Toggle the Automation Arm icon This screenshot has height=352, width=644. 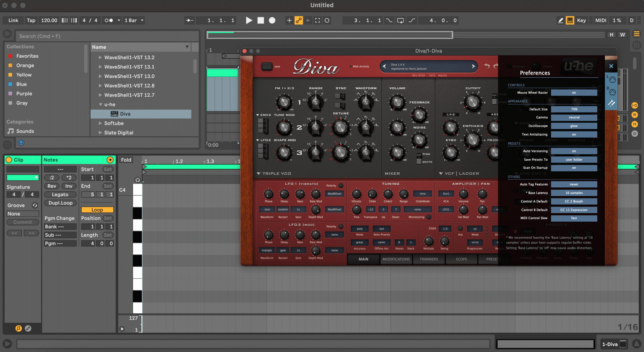click(299, 20)
